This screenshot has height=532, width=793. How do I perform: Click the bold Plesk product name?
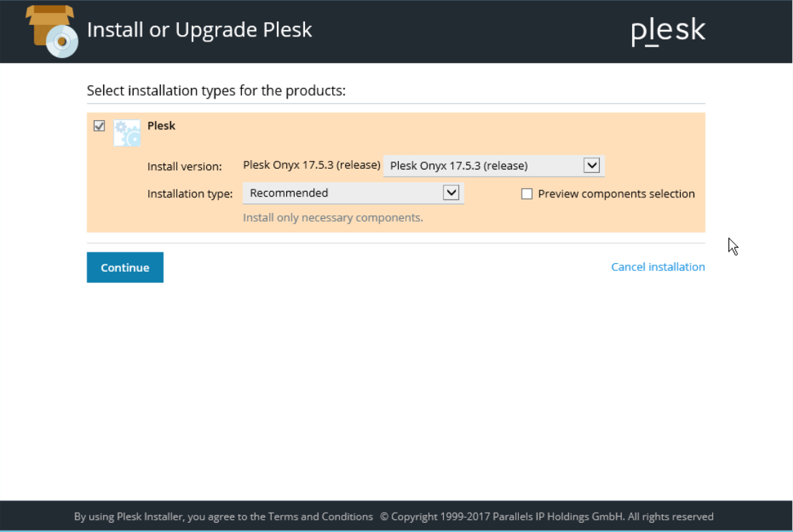[161, 126]
